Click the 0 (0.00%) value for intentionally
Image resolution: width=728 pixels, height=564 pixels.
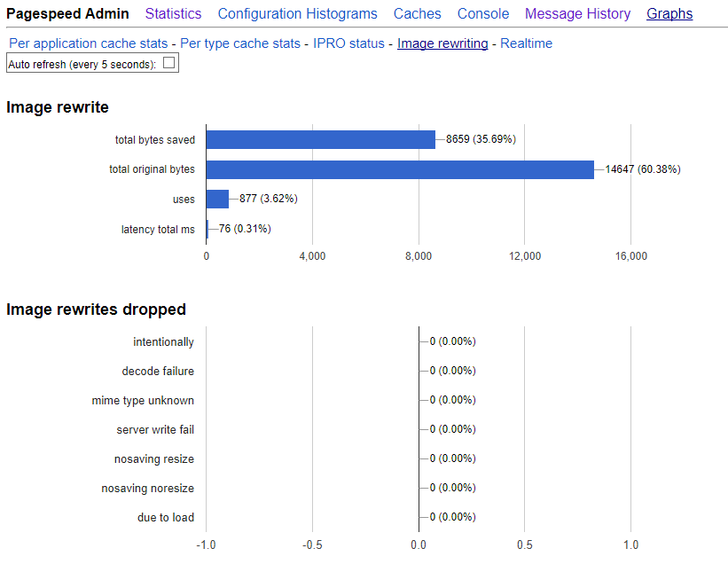[x=453, y=341]
